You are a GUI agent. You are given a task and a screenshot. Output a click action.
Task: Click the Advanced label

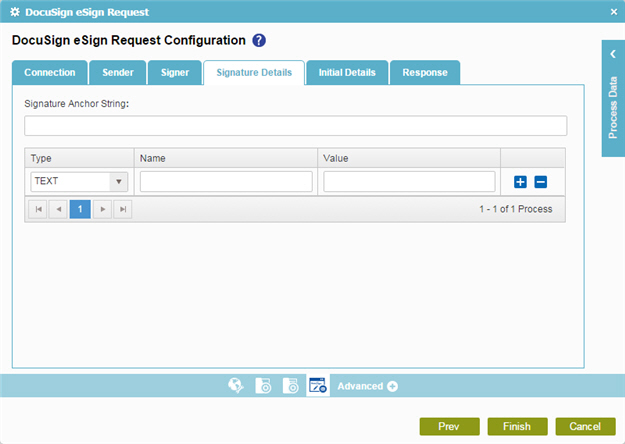coord(360,386)
